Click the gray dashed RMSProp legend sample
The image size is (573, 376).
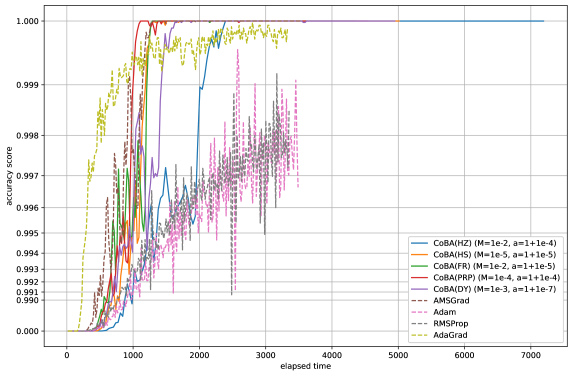click(x=420, y=324)
